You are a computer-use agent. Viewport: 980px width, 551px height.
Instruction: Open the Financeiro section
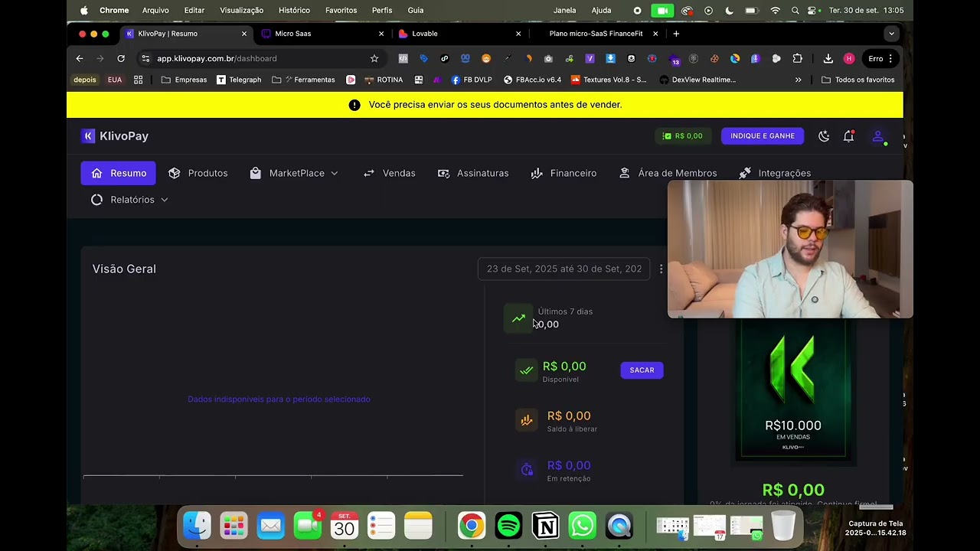click(563, 173)
